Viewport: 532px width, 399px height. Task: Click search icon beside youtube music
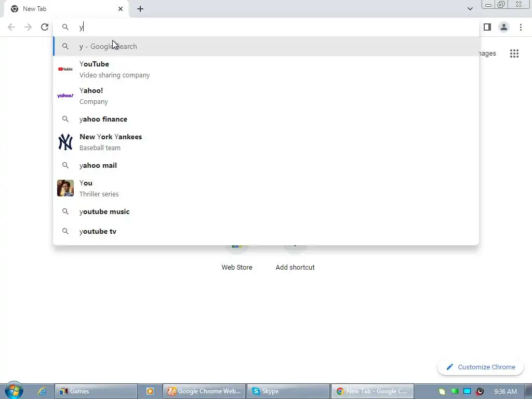[65, 211]
